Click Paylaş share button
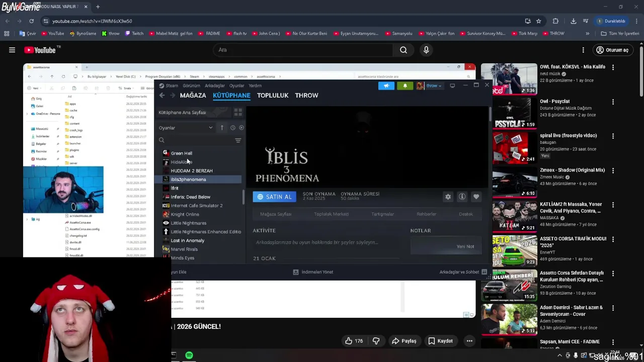Viewport: 644px width, 362px height. click(x=404, y=341)
